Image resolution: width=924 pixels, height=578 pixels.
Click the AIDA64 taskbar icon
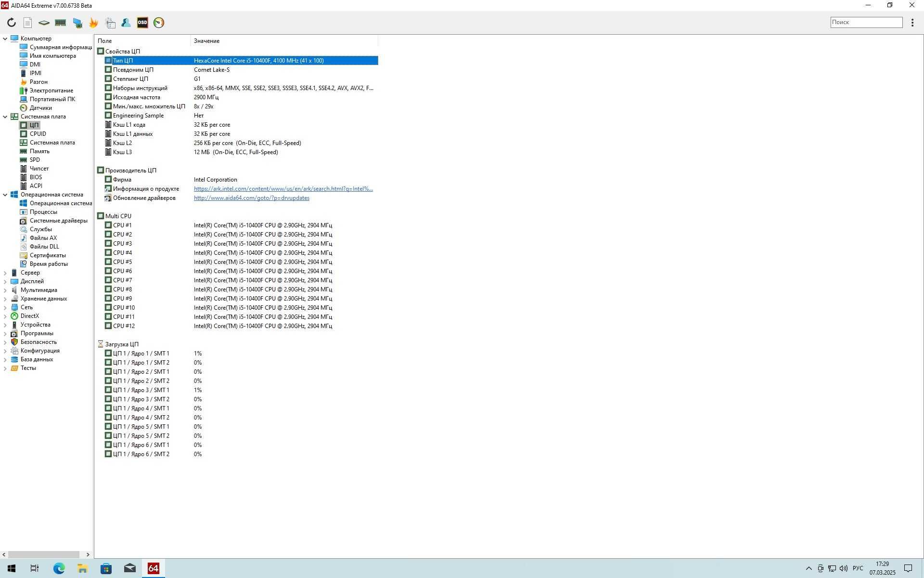153,568
